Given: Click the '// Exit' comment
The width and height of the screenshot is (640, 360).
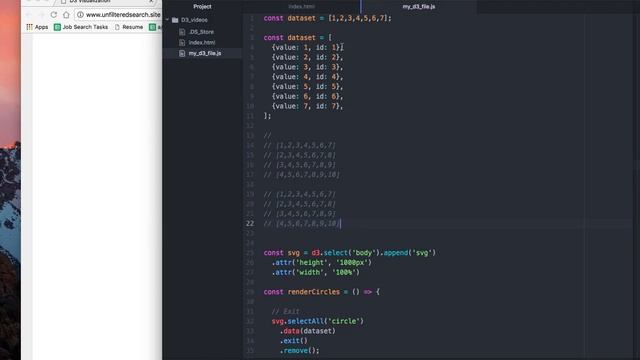Looking at the screenshot, I should click(285, 311).
